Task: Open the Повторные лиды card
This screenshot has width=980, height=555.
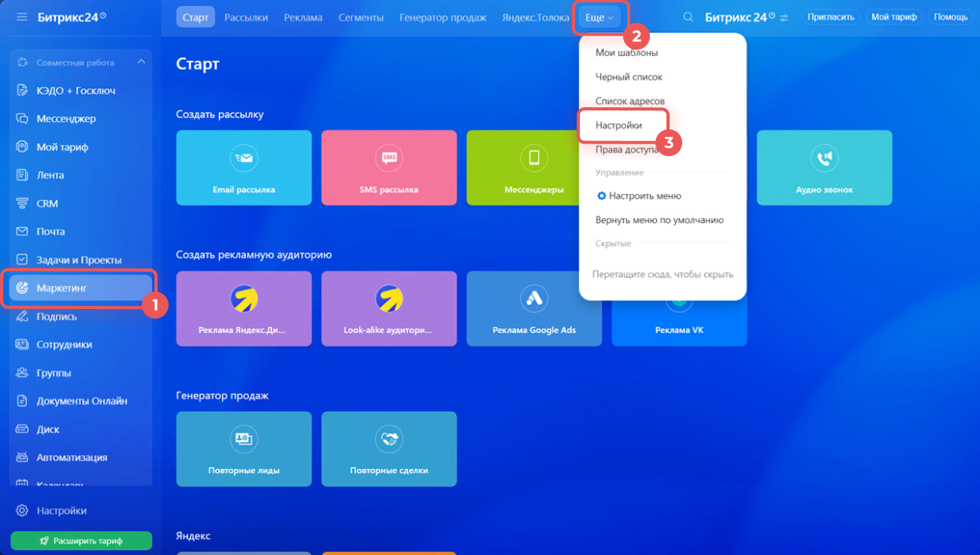Action: [x=244, y=449]
